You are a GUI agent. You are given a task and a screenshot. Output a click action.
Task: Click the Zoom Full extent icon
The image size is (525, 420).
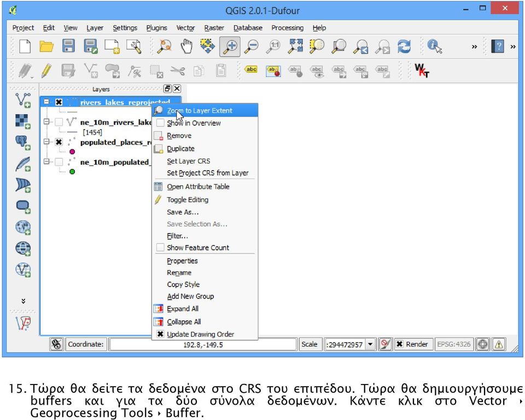(x=296, y=46)
